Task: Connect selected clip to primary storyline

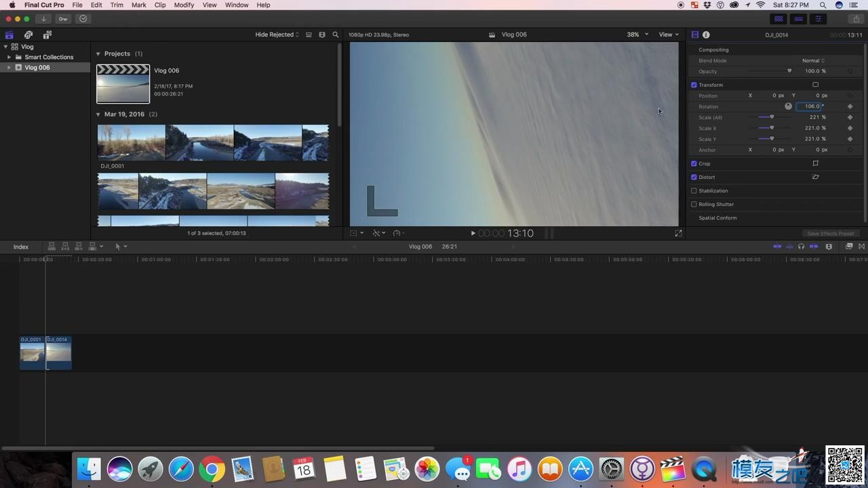Action: (x=52, y=247)
